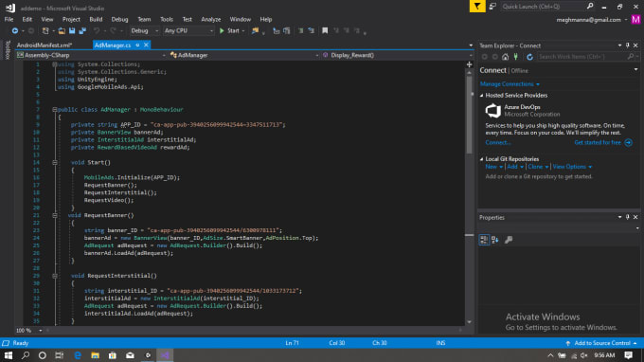Save the current file with disk icon

coord(72,31)
